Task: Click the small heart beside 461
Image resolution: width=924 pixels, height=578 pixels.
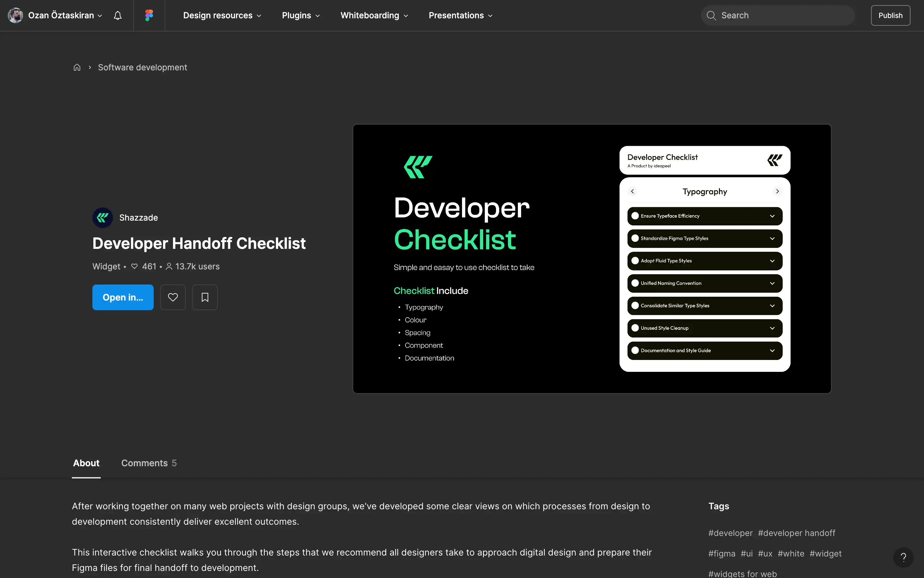Action: pos(134,267)
